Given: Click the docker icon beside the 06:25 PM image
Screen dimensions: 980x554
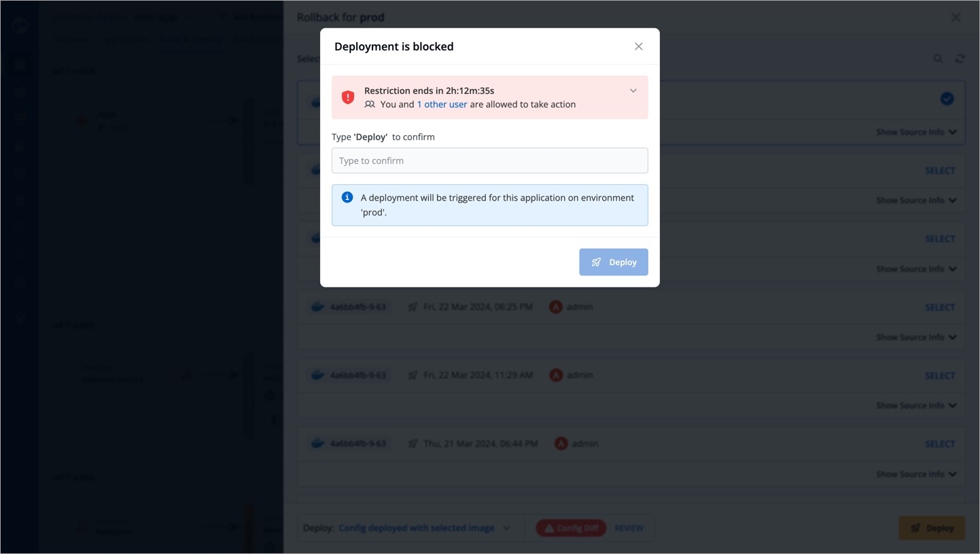Looking at the screenshot, I should tap(317, 307).
